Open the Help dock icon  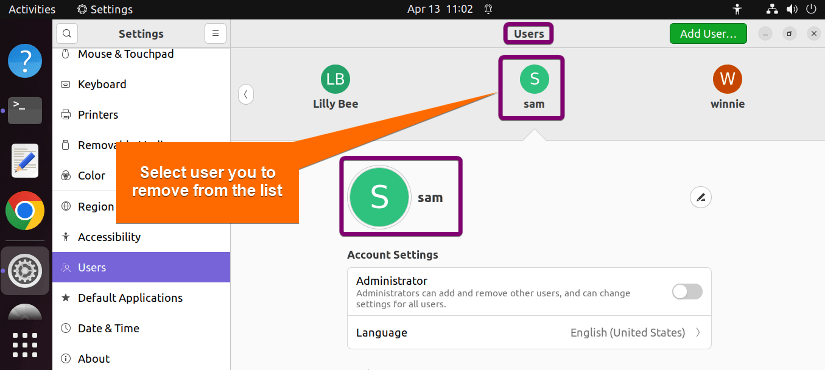(25, 61)
